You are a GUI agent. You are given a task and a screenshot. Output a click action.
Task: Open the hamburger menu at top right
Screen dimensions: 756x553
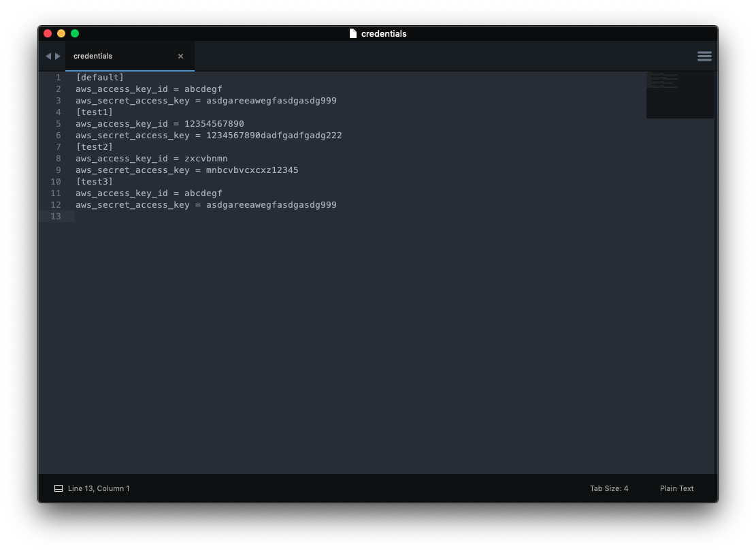704,56
